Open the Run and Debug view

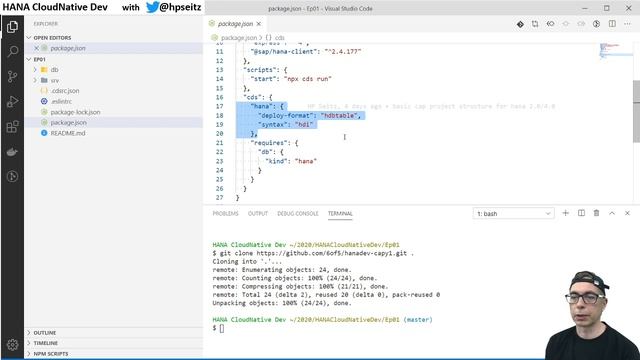coord(12,101)
